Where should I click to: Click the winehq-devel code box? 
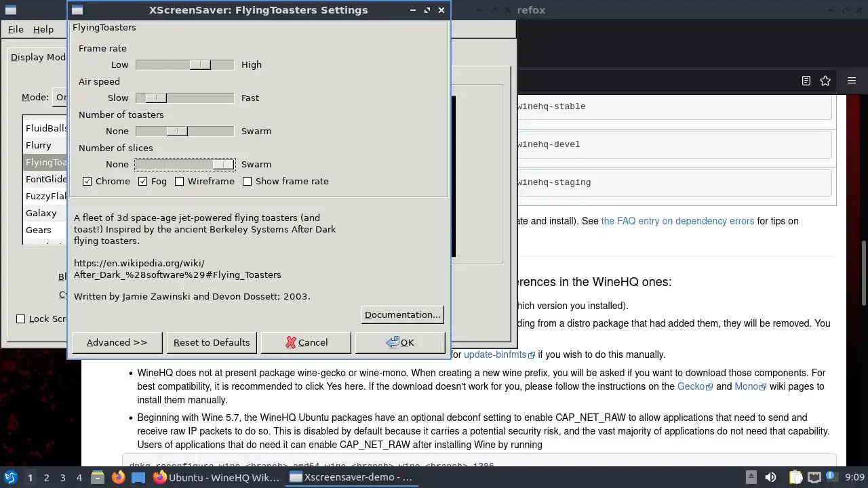674,144
